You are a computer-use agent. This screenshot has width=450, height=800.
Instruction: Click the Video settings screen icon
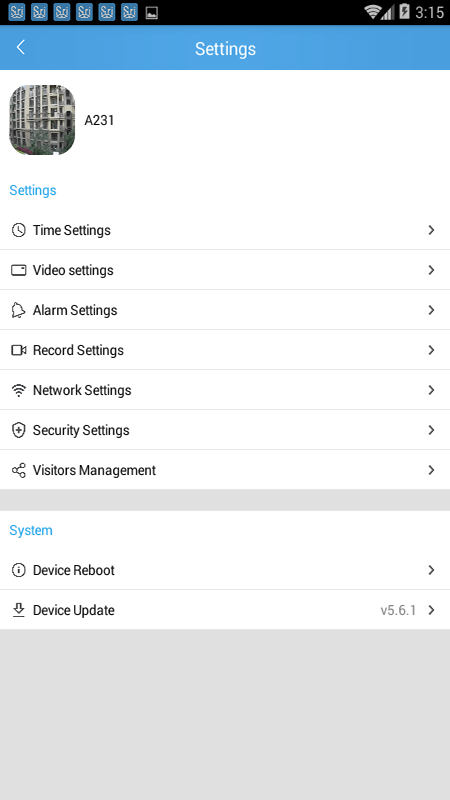[x=18, y=270]
